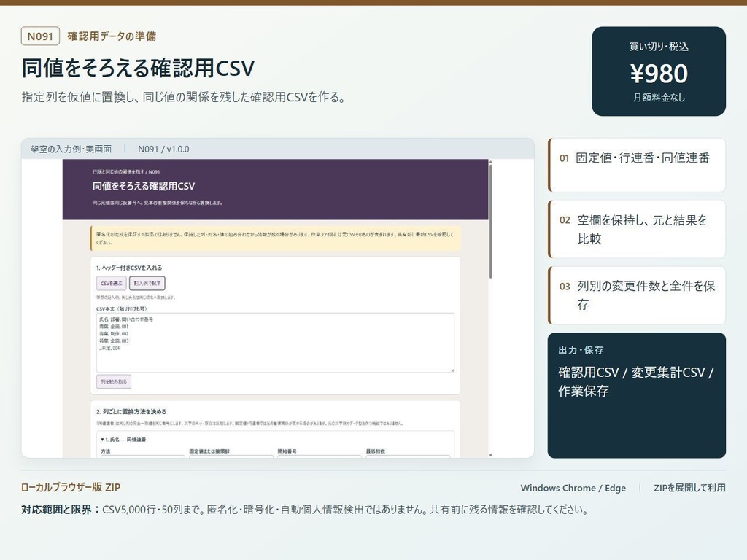Click the ¥980 price card
This screenshot has width=747, height=560.
(x=659, y=71)
